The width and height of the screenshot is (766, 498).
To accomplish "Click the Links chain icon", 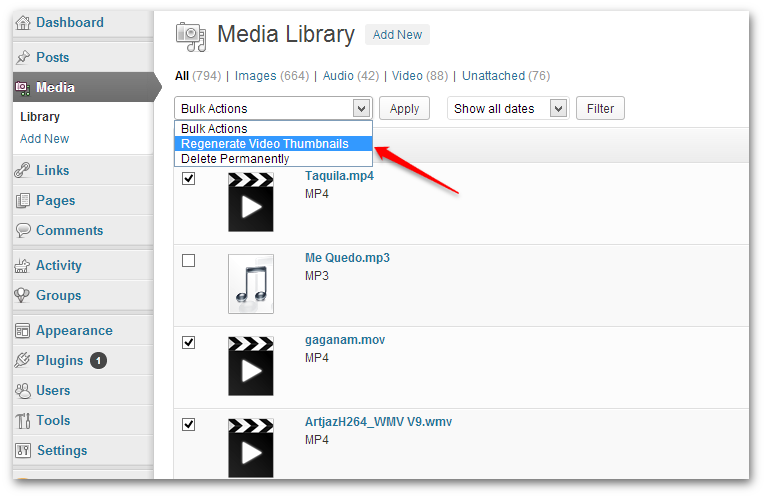I will click(x=23, y=170).
